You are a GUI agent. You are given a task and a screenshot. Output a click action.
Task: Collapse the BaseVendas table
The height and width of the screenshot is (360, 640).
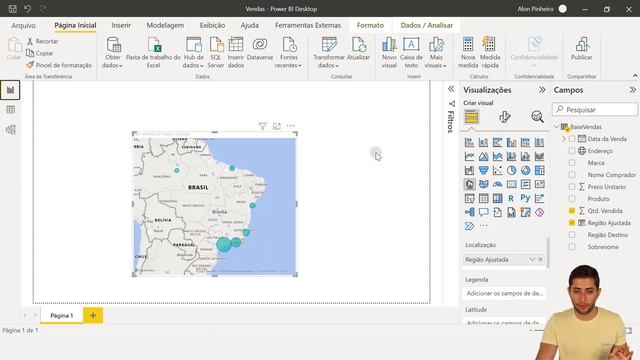coord(557,127)
